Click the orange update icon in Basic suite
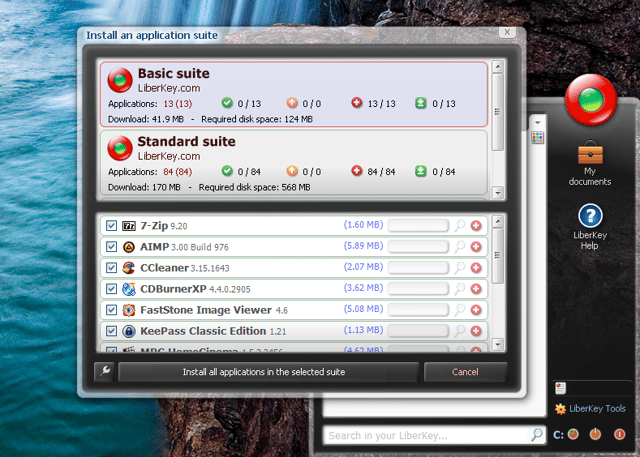The height and width of the screenshot is (457, 640). [292, 103]
